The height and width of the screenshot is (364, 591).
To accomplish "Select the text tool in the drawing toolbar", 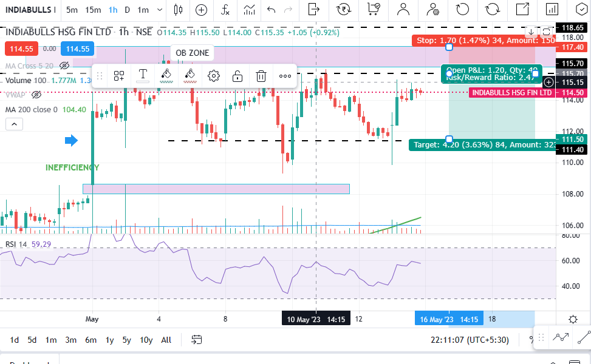I will [143, 75].
